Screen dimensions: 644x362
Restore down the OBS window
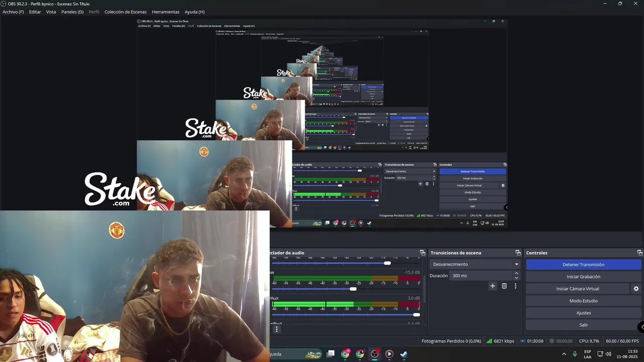point(620,4)
